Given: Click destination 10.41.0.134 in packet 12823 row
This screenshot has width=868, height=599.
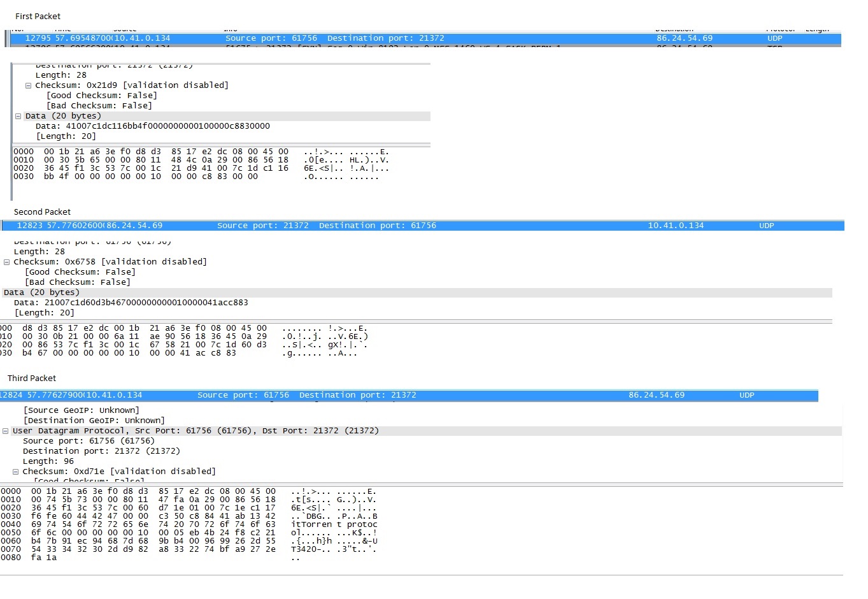Looking at the screenshot, I should pyautogui.click(x=676, y=226).
